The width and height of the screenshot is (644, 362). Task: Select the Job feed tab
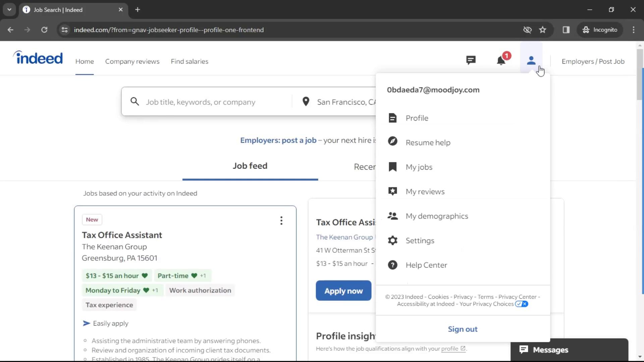tap(250, 166)
